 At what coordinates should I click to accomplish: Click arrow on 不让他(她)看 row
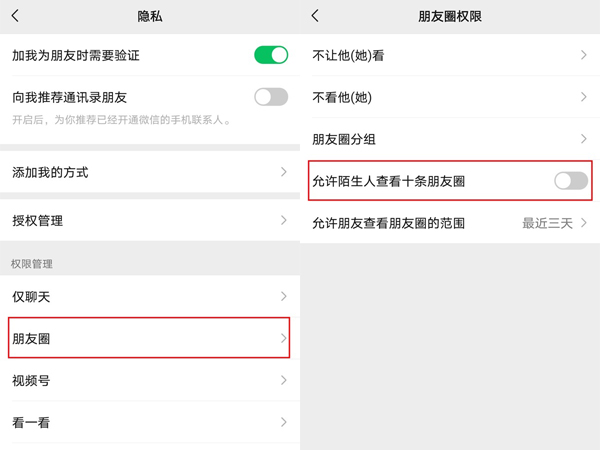point(584,55)
